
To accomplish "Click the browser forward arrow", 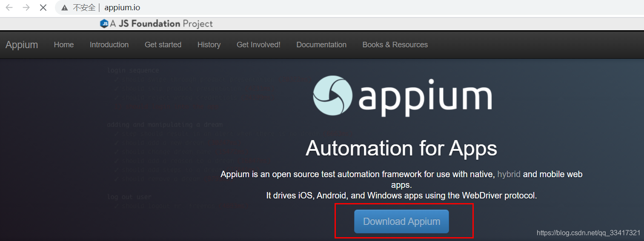I will tap(26, 8).
